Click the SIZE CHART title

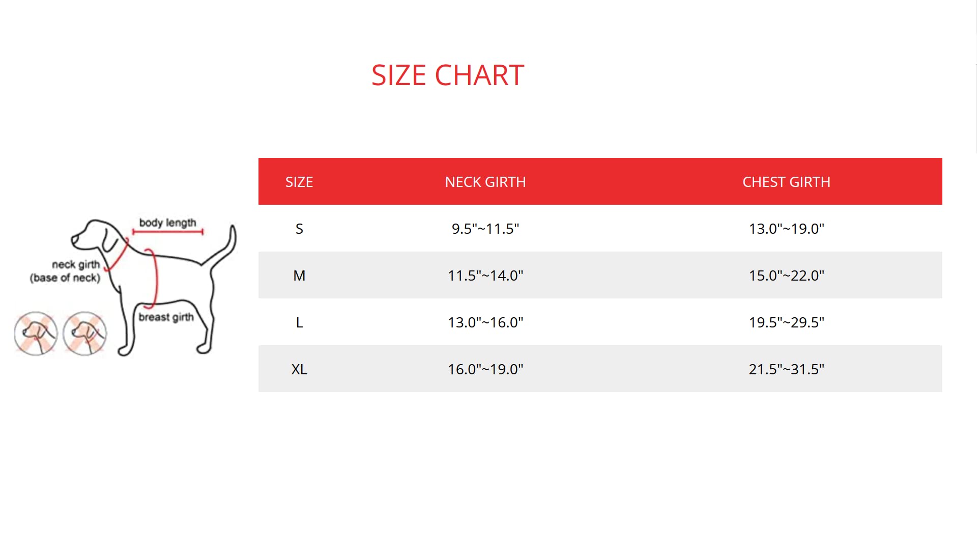447,75
